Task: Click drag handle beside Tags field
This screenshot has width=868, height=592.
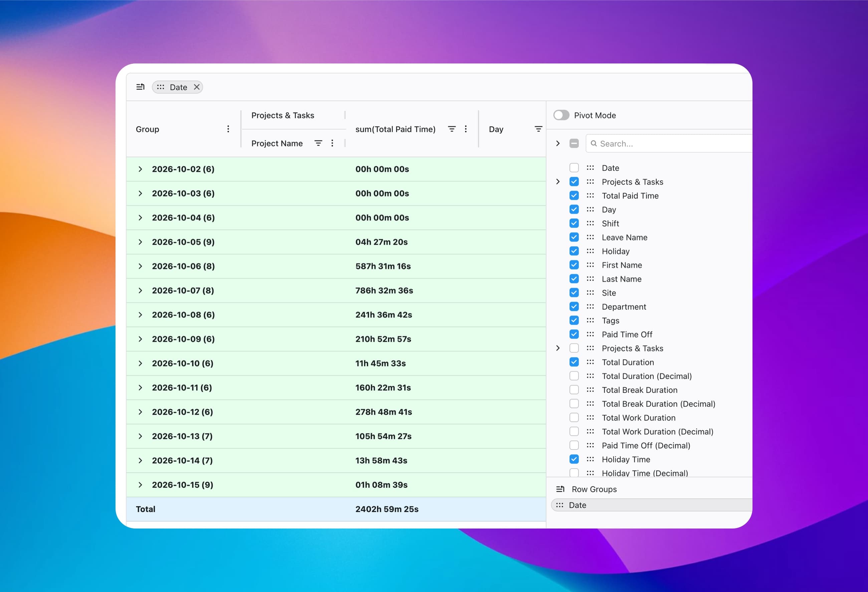Action: (590, 320)
